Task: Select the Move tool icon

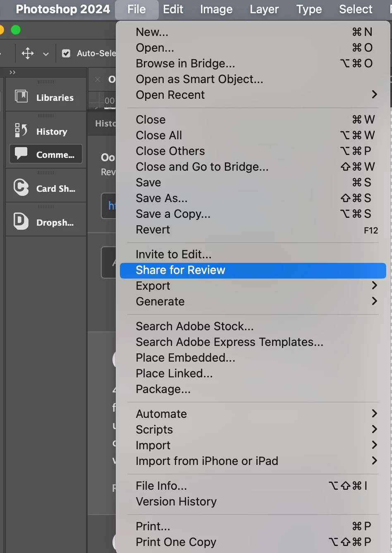Action: [28, 53]
